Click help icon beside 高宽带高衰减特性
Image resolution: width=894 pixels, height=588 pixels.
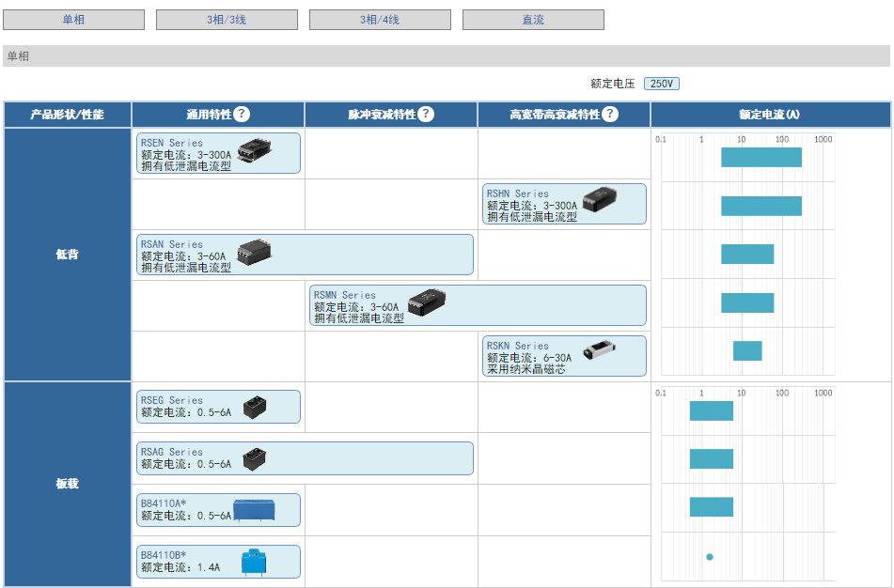click(610, 115)
